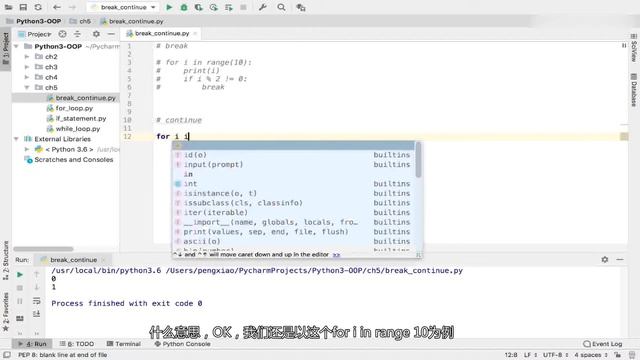The height and width of the screenshot is (360, 640).
Task: Collapse the Python3-OOP root folder
Action: (16, 47)
